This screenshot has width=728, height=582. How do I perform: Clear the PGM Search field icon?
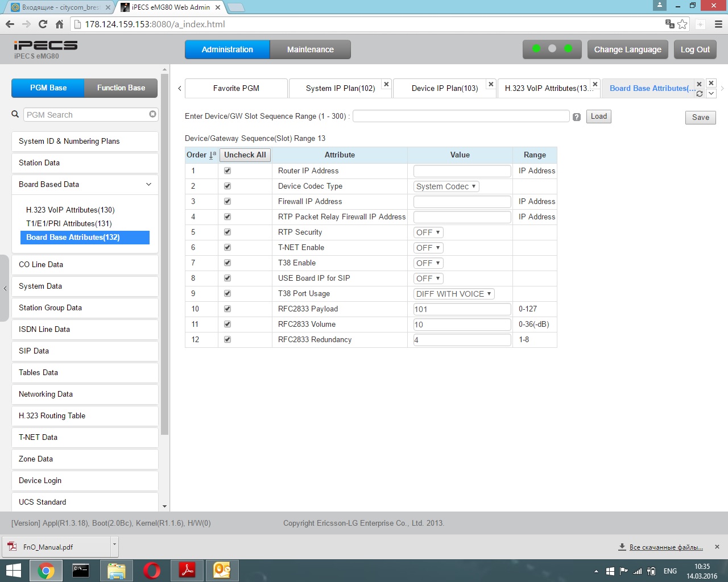pyautogui.click(x=152, y=114)
